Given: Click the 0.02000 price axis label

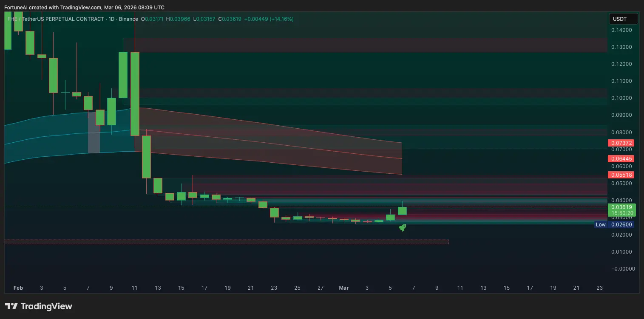Looking at the screenshot, I should 621,235.
